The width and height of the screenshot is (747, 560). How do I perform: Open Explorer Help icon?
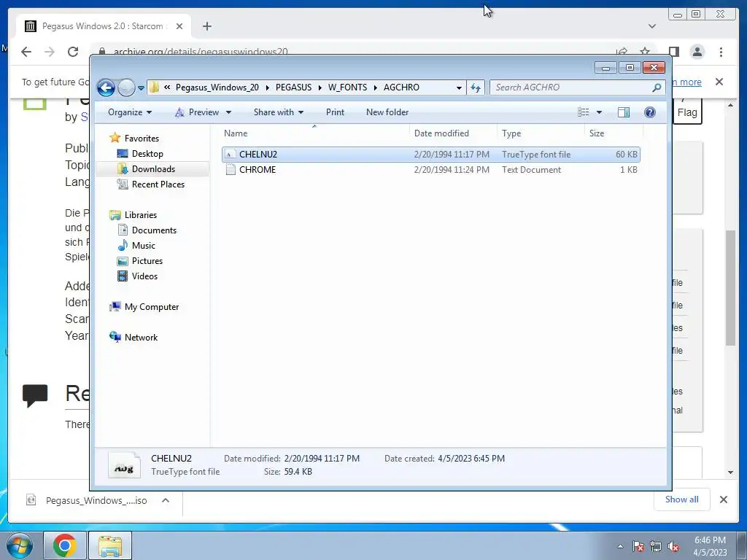(650, 112)
